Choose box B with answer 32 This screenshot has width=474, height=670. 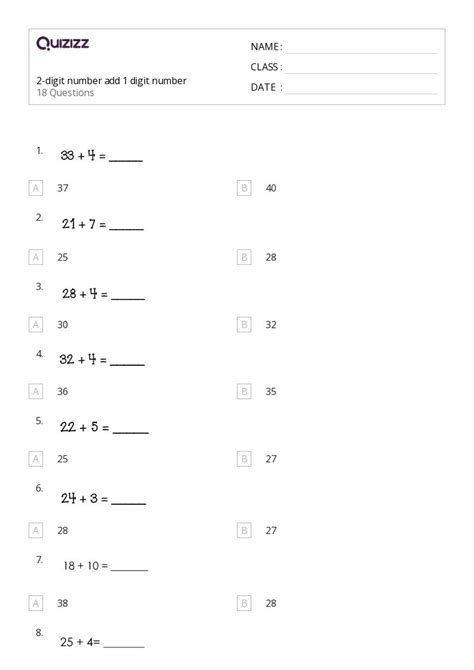pos(244,325)
